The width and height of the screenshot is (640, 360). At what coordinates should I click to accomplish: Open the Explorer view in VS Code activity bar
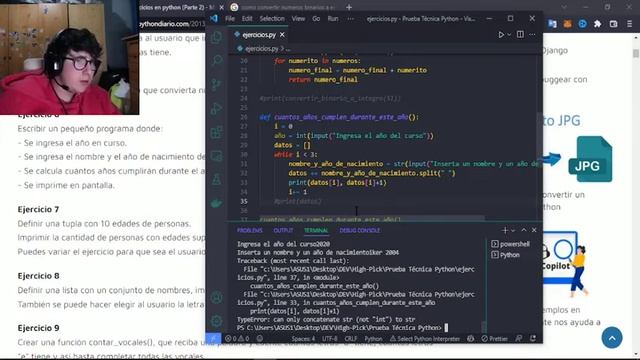coord(217,37)
